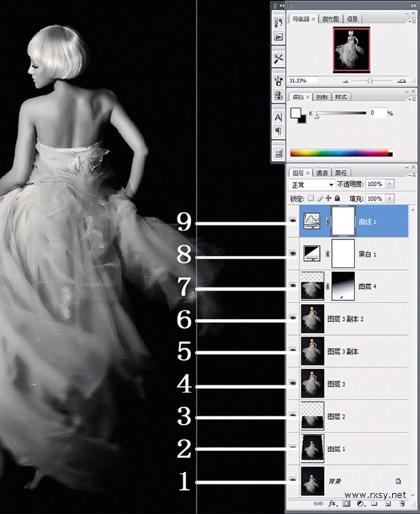Click the K value percent input field
Viewport: 420px width, 514px height.
click(377, 113)
